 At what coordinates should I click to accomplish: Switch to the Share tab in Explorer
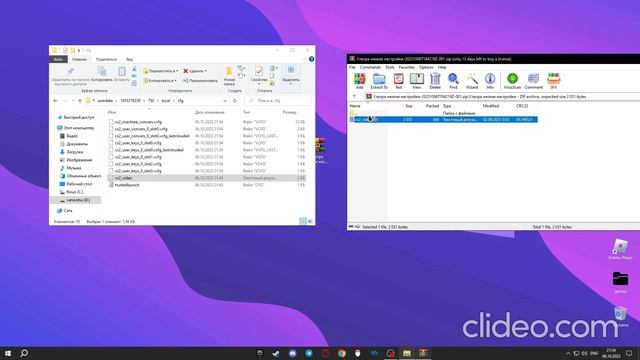(x=106, y=60)
